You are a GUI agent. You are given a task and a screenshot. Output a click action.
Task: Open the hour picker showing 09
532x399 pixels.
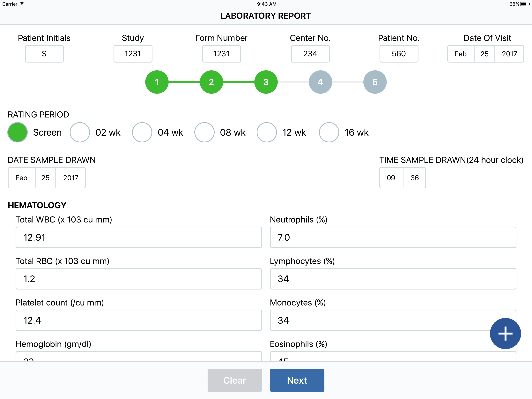click(x=391, y=178)
